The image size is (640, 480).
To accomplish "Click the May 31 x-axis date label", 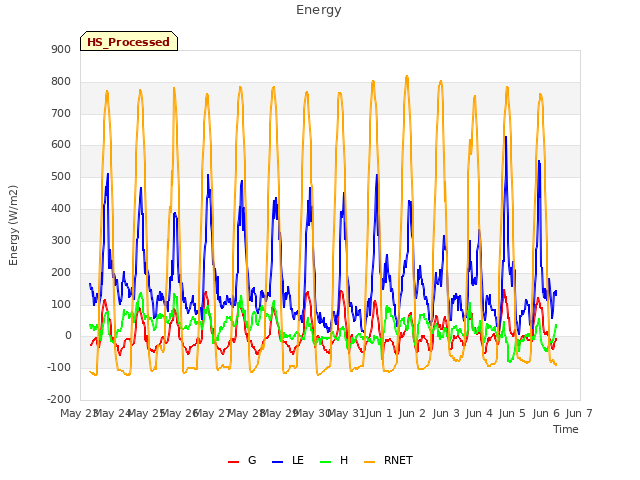I will [347, 413].
